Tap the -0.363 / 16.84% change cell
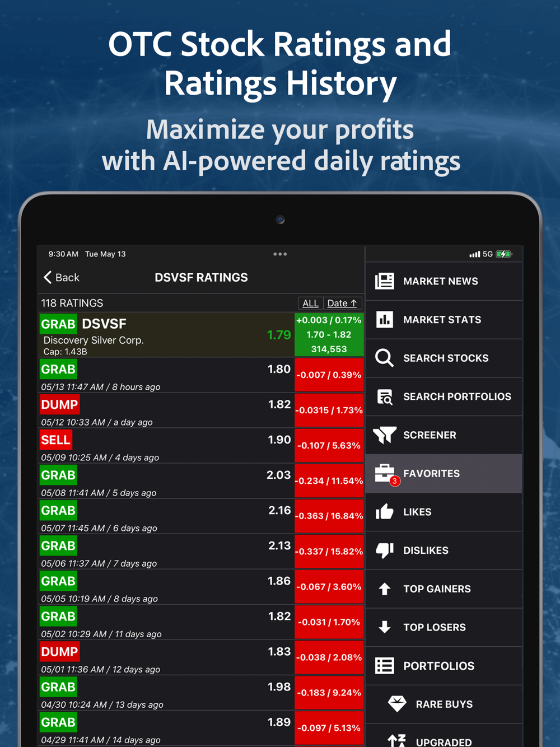Viewport: 560px width, 747px height. click(x=329, y=516)
